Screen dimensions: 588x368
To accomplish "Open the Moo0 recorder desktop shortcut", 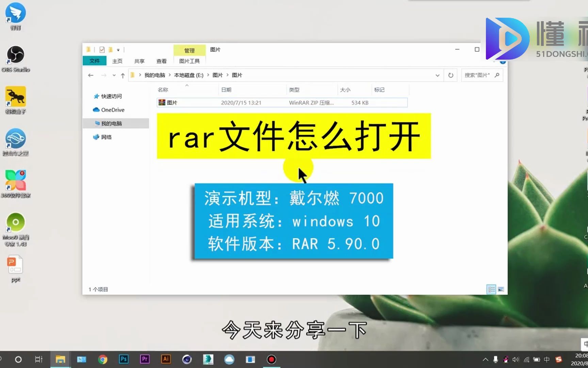I will pos(16,229).
